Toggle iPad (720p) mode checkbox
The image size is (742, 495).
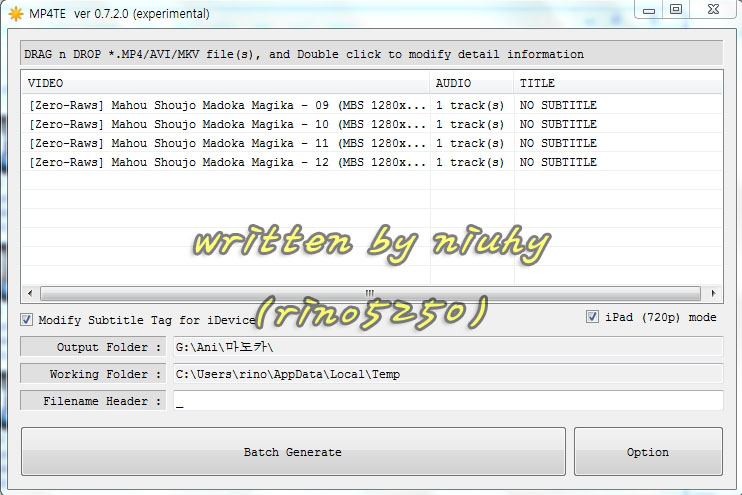coord(592,317)
